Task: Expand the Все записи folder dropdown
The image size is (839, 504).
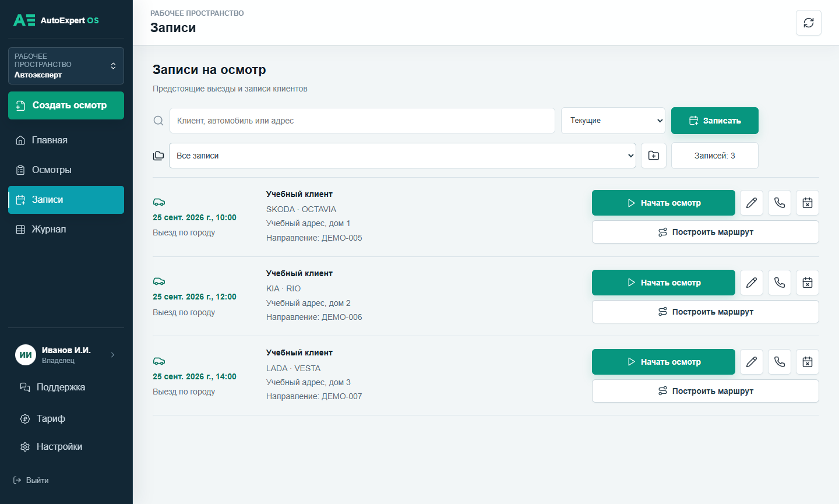Action: [x=403, y=156]
